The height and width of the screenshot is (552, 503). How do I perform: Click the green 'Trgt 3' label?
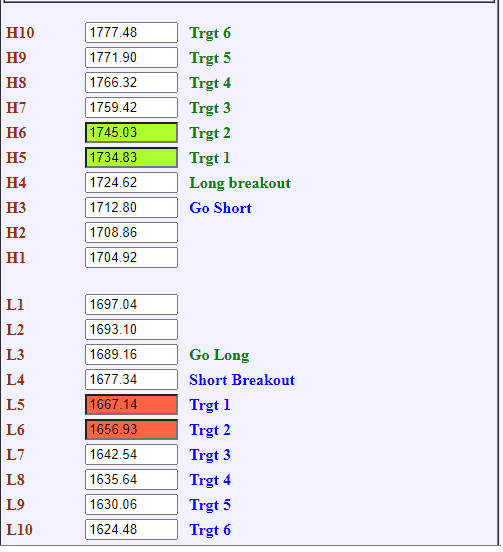[x=210, y=108]
